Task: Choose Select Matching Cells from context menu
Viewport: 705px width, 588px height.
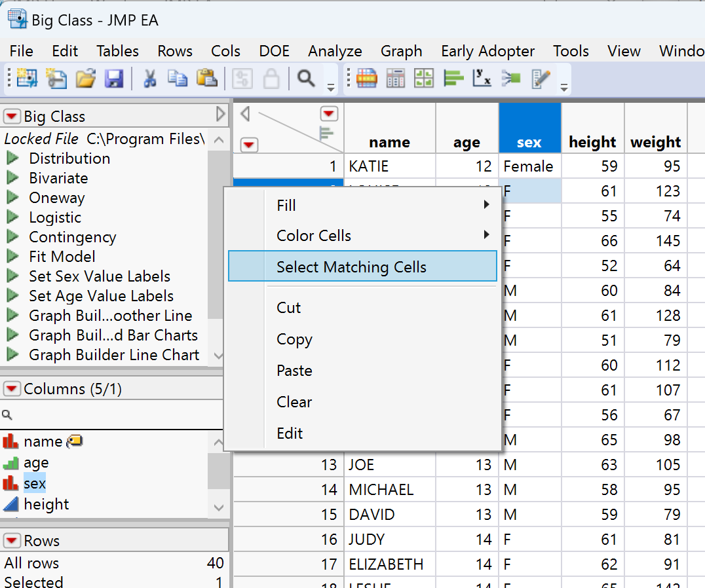Action: tap(351, 267)
